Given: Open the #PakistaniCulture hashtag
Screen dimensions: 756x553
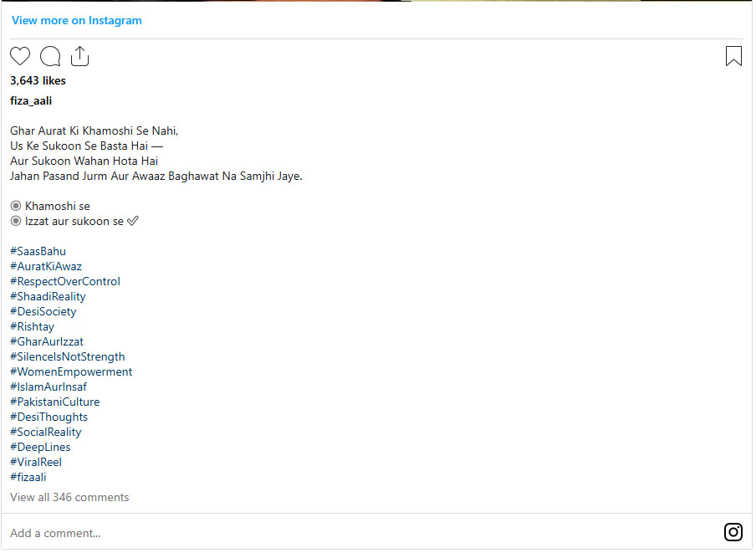Looking at the screenshot, I should (x=54, y=402).
